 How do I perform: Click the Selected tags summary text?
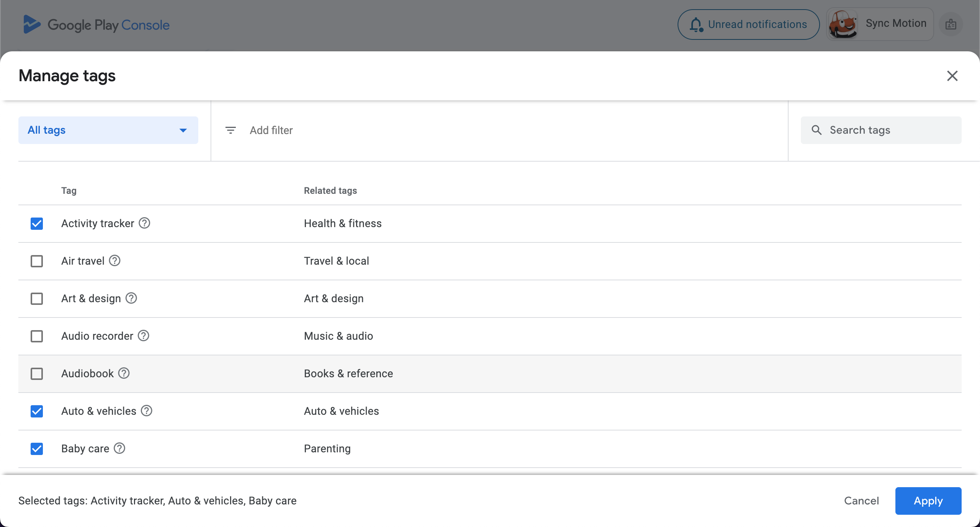[157, 501]
